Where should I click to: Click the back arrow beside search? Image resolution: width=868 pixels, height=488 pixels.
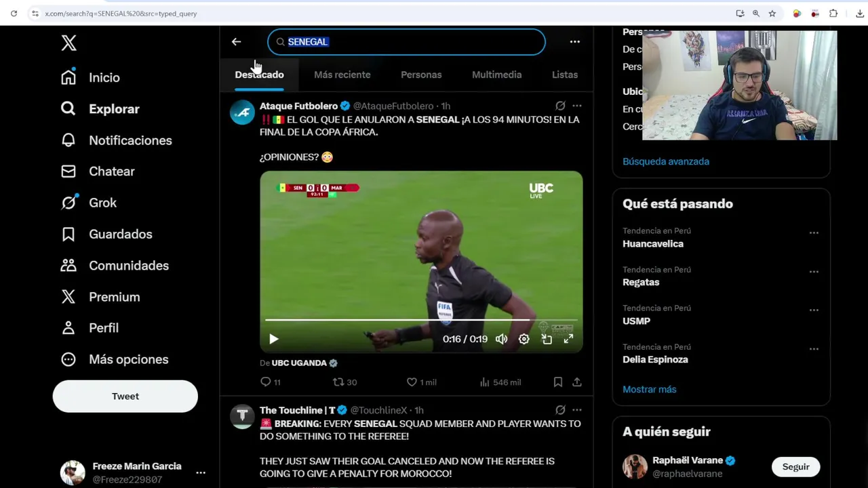click(x=236, y=42)
